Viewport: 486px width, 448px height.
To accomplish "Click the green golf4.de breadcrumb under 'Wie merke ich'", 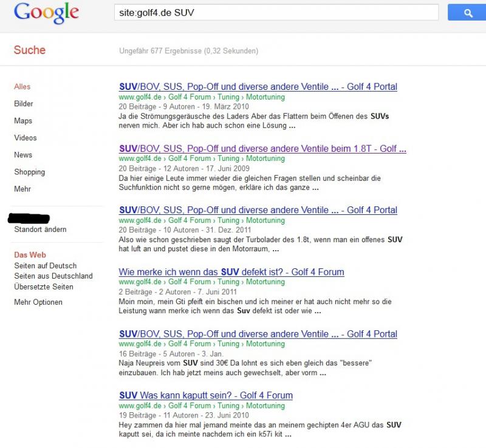I will [x=202, y=282].
